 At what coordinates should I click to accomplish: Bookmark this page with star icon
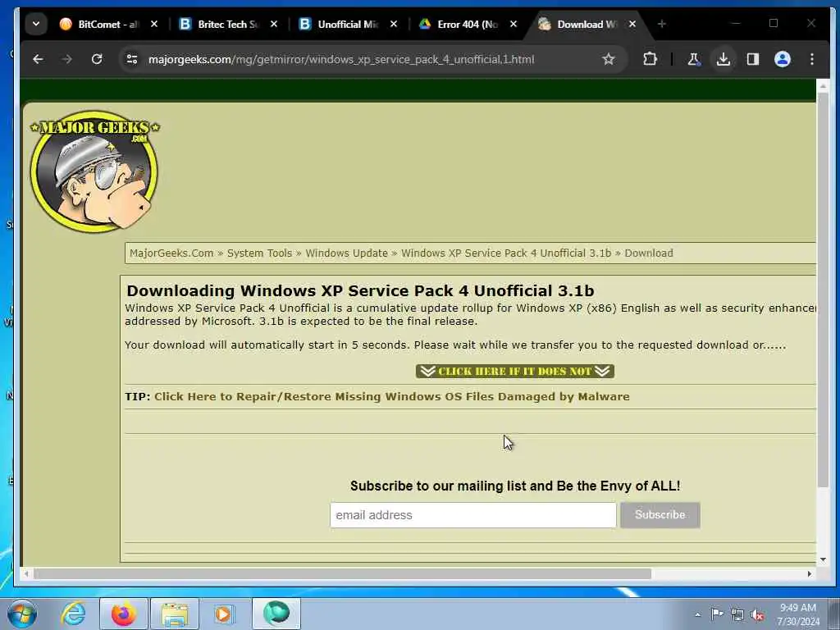coord(608,59)
